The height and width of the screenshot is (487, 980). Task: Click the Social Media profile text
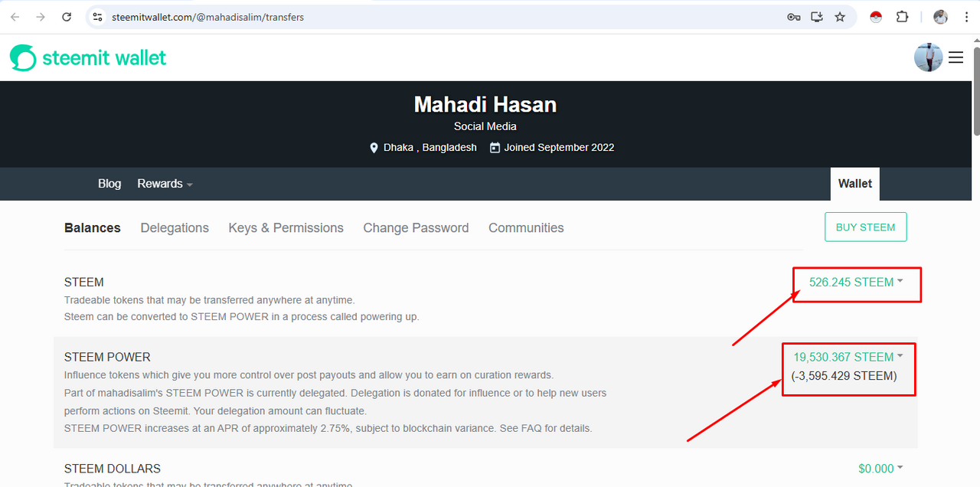coord(485,126)
